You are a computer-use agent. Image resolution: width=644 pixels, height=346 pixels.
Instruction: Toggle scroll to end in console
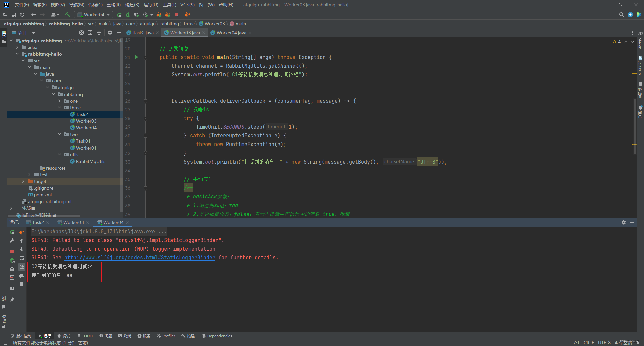(x=22, y=267)
